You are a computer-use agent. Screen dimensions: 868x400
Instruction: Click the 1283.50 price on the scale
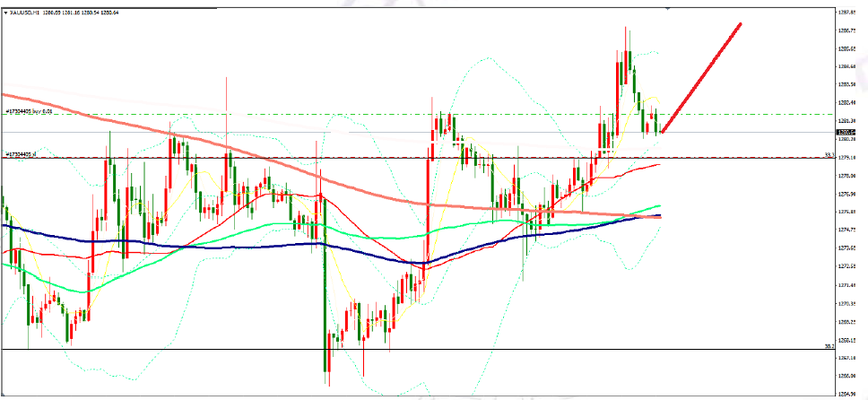pyautogui.click(x=847, y=84)
